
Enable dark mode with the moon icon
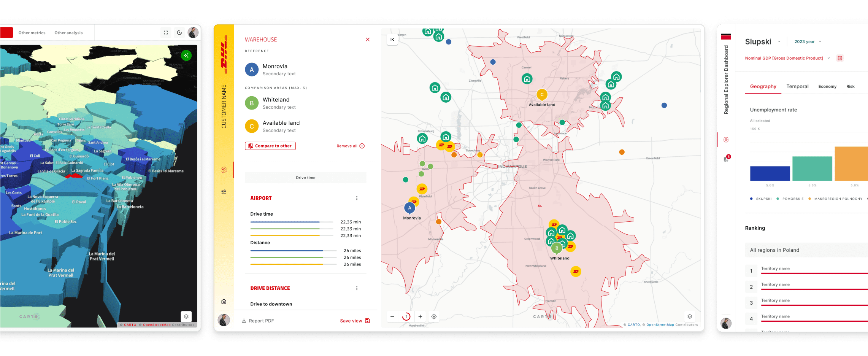pyautogui.click(x=179, y=33)
